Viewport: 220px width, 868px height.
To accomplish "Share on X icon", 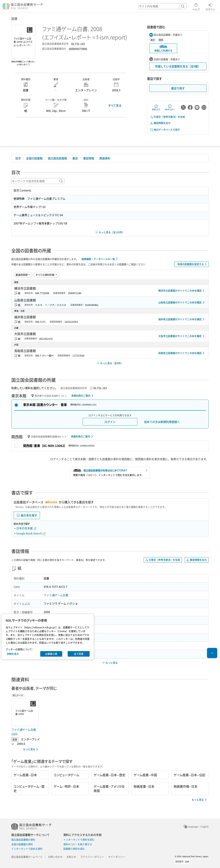I will point(183,107).
